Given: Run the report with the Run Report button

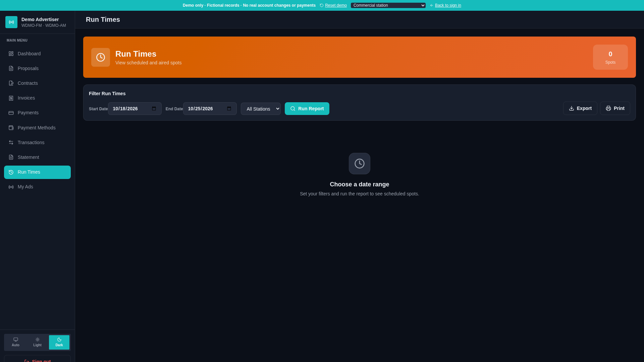Looking at the screenshot, I should (x=307, y=109).
